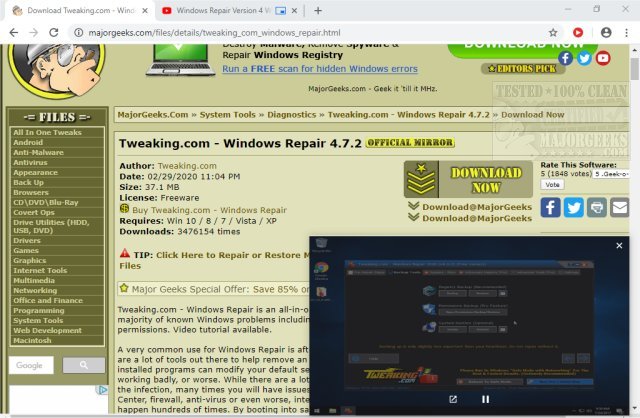Click the browser Forward arrow
The width and height of the screenshot is (640, 418).
[33, 33]
